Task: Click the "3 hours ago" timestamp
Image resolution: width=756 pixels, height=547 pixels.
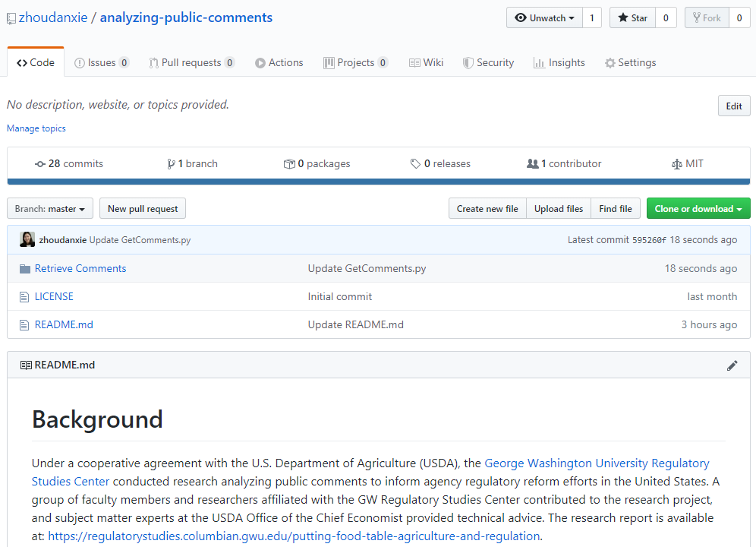Action: (709, 325)
